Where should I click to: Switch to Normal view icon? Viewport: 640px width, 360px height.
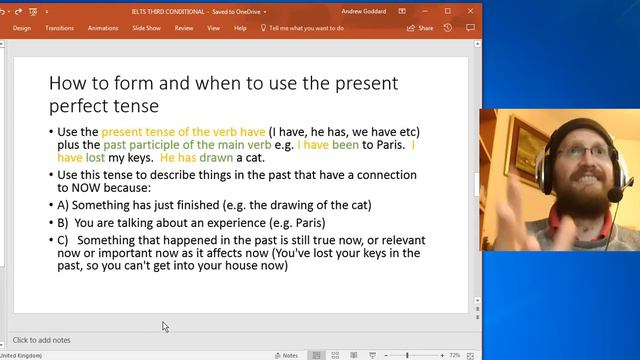tap(316, 356)
